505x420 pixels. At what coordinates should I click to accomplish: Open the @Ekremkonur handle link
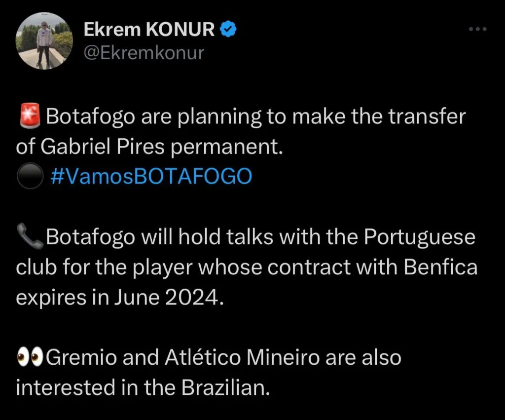144,52
